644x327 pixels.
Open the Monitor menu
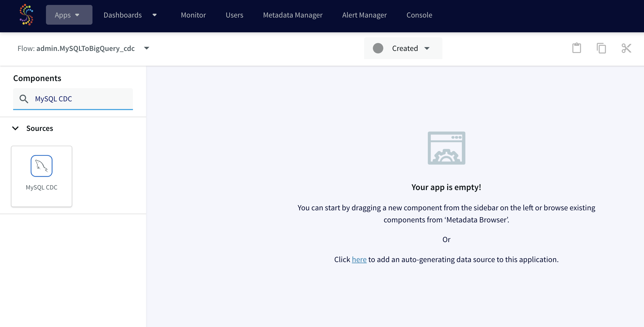tap(193, 15)
